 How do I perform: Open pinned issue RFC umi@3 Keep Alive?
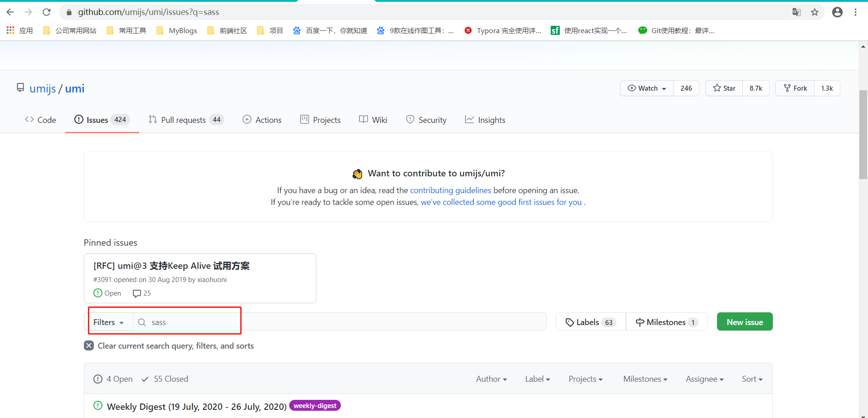point(171,266)
